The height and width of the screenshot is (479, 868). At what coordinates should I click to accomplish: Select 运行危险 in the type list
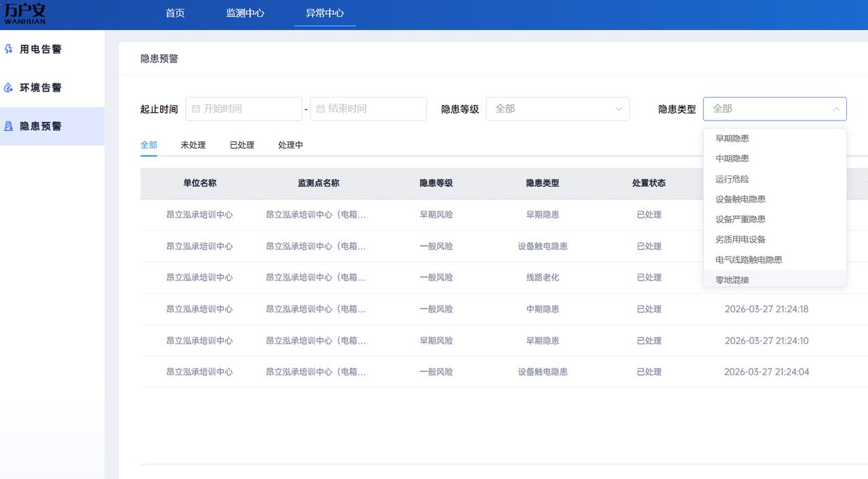pos(732,179)
